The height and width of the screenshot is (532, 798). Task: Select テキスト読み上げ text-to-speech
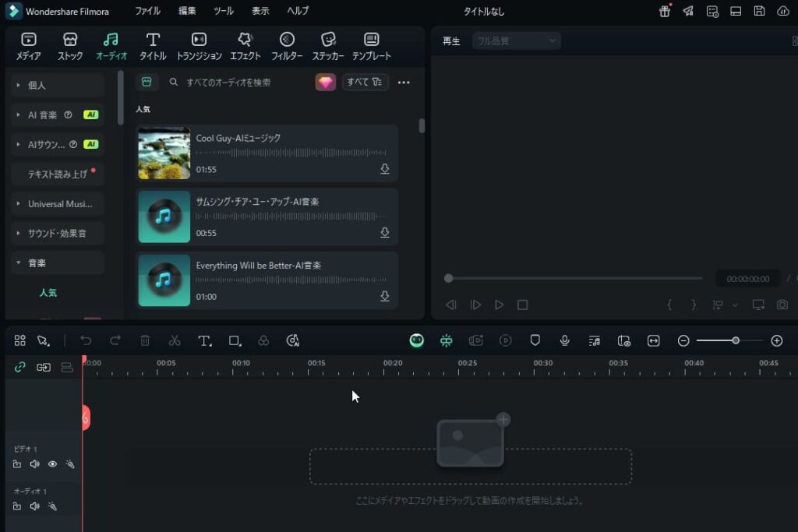[x=58, y=174]
